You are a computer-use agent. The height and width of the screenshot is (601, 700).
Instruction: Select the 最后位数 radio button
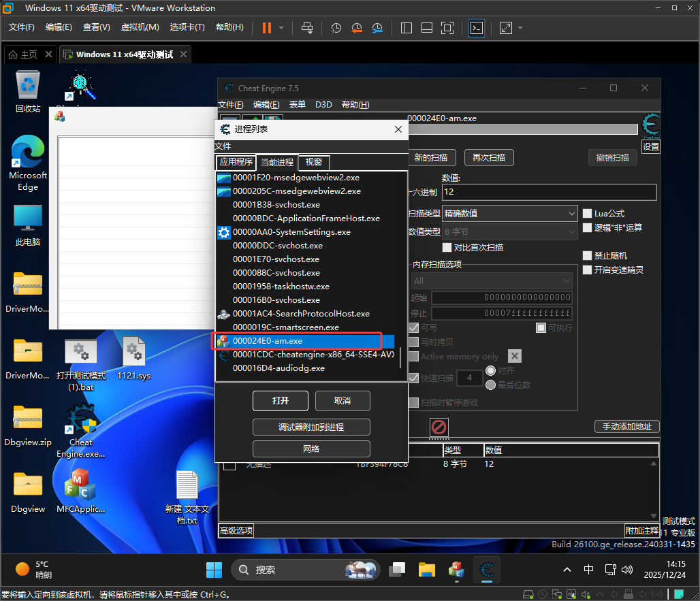click(x=491, y=385)
